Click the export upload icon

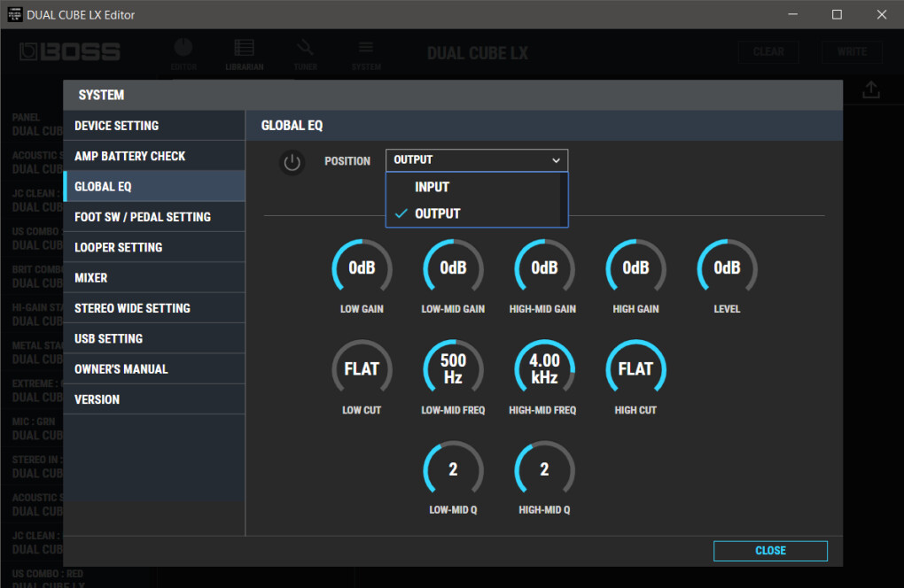[x=871, y=89]
